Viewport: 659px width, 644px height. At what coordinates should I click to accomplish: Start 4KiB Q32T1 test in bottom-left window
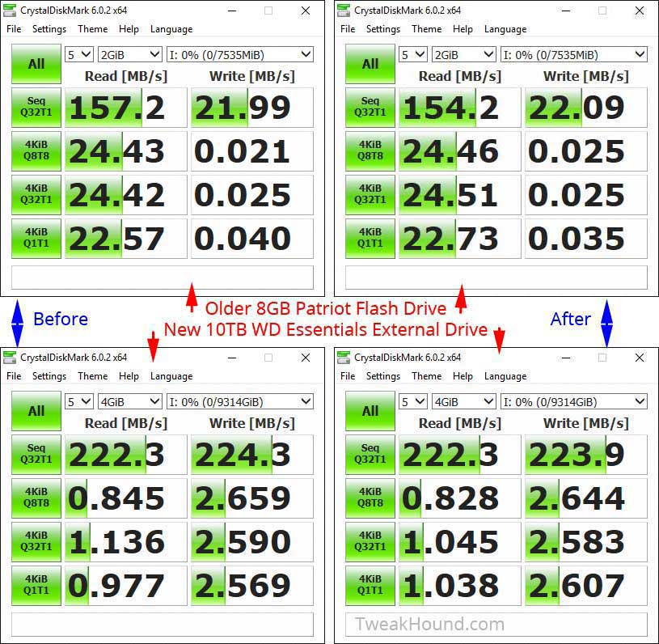[x=36, y=542]
